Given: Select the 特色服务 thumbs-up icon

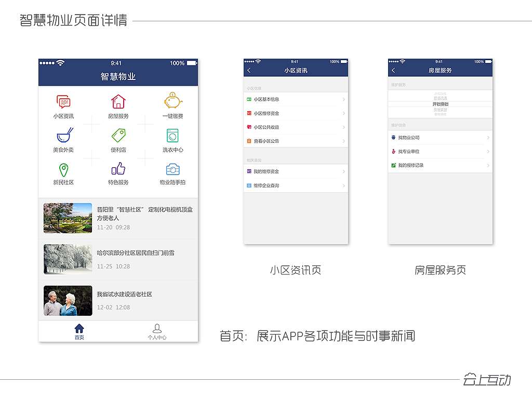Looking at the screenshot, I should coord(117,169).
